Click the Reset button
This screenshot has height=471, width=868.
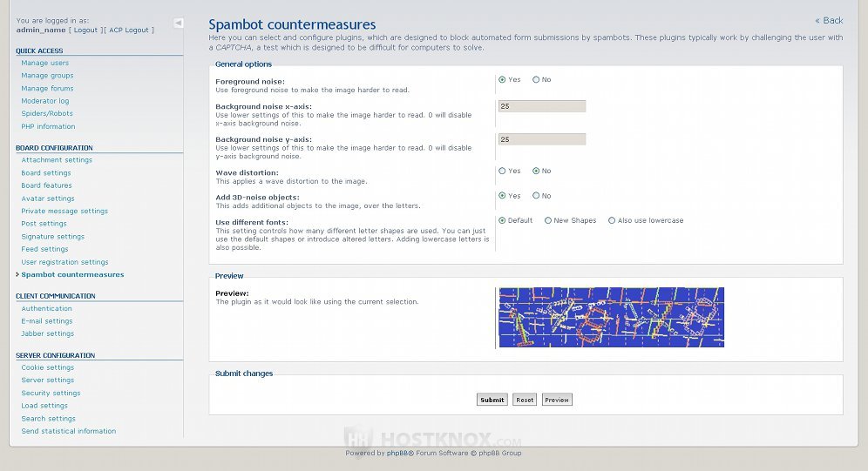click(525, 400)
